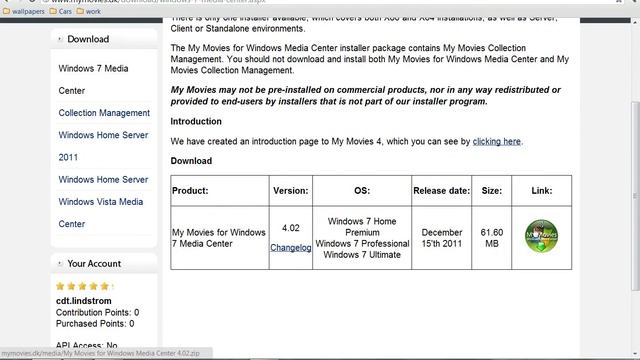Image resolution: width=640 pixels, height=360 pixels.
Task: Click the 'Windows 7 Professional' OS entry
Action: 362,244
